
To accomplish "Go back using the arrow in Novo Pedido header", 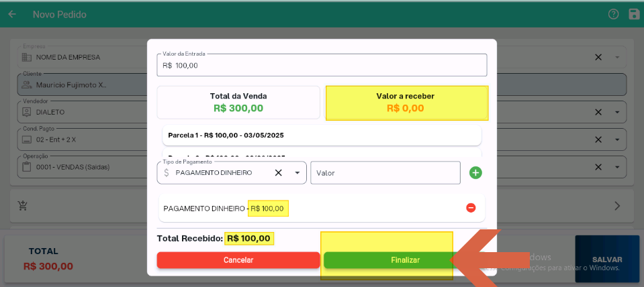I will 12,14.
